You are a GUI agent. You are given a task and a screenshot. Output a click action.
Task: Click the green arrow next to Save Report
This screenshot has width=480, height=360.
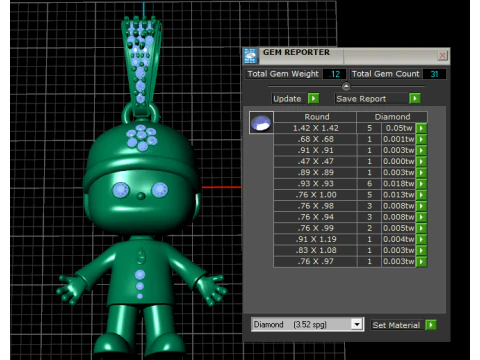click(415, 99)
